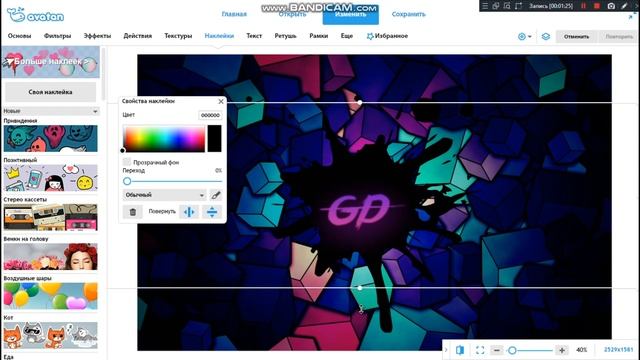
Task: Open the Эффекты menu
Action: (97, 36)
